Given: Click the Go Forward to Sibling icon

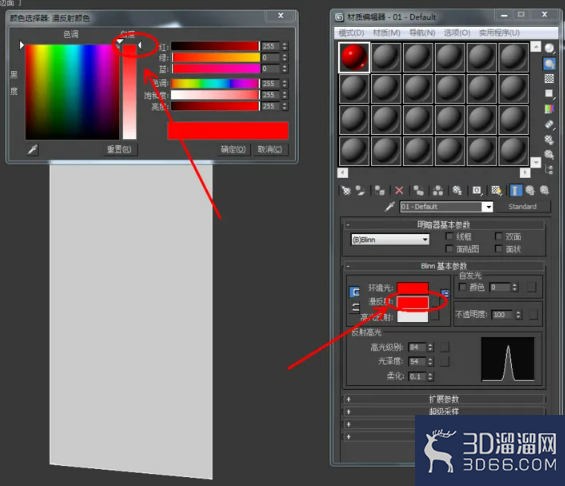Looking at the screenshot, I should (x=544, y=190).
